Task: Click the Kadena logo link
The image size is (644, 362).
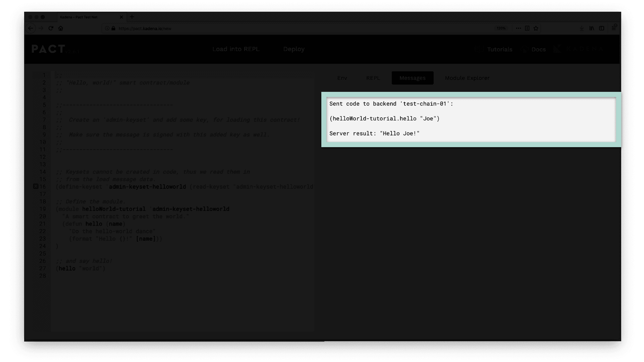Action: click(x=578, y=49)
